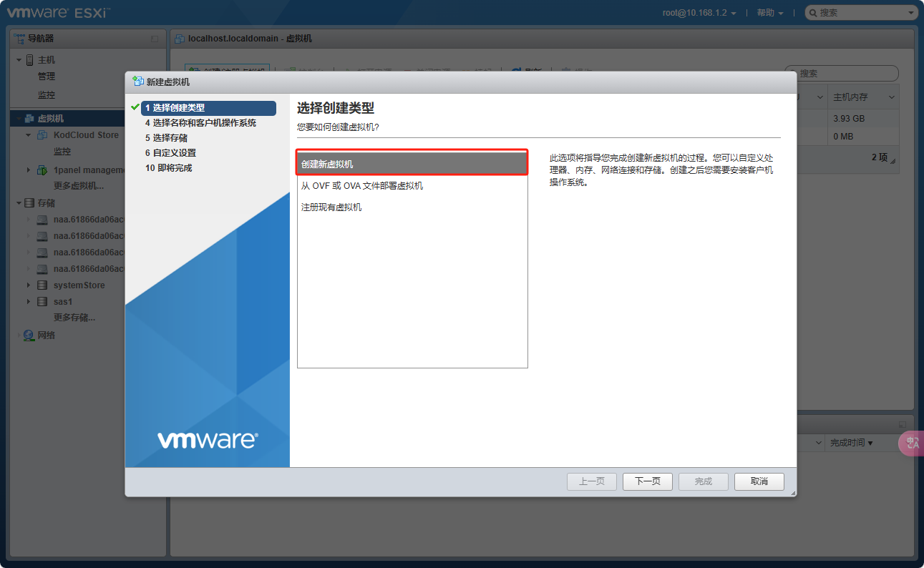Screen dimensions: 924x568
Task: Select 监控 under KodCloud Store
Action: [62, 152]
